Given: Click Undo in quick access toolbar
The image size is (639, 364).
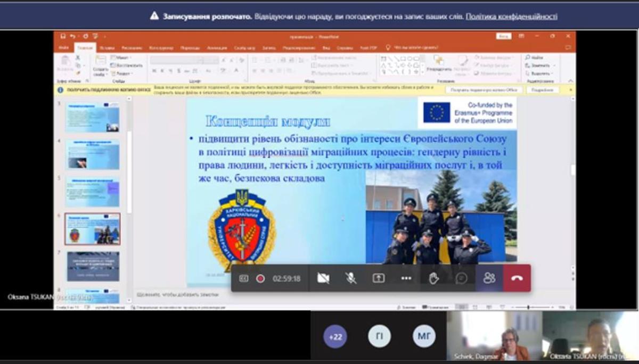Looking at the screenshot, I should pyautogui.click(x=72, y=36).
